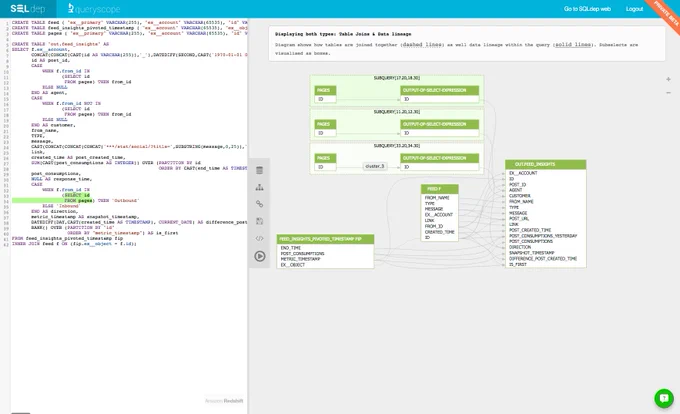
Task: Click 'dashed lines' underlined term in description
Action: point(422,45)
